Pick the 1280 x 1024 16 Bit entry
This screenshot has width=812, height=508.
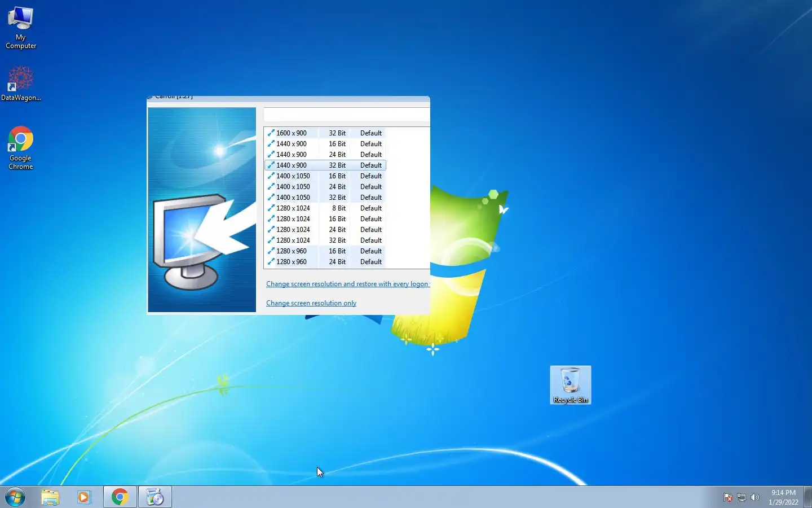325,219
